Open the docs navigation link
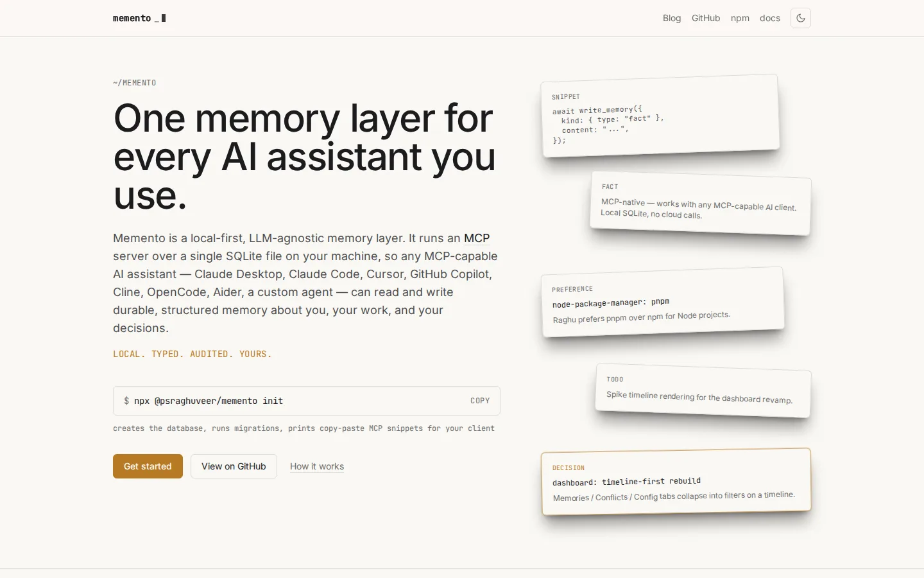Screen dimensions: 924x578 click(x=770, y=18)
